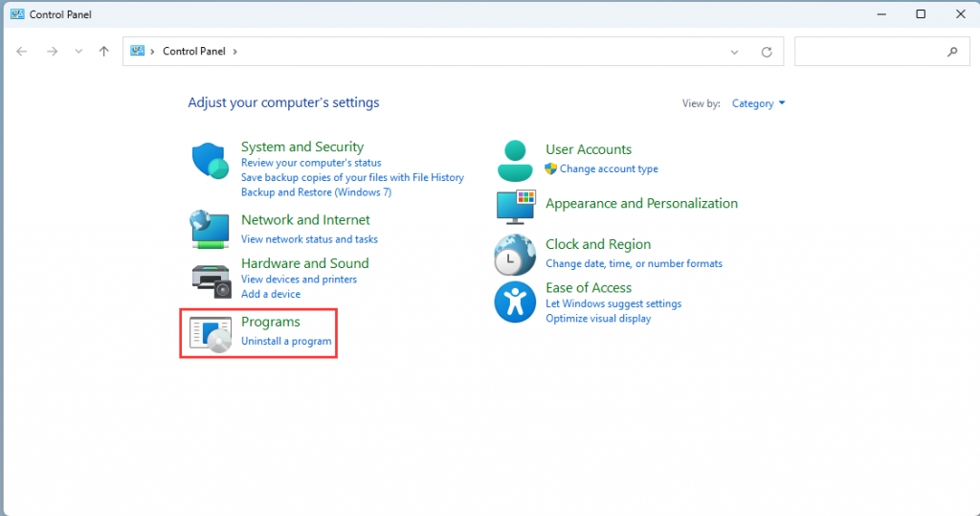
Task: Click Review your computer's status
Action: (x=311, y=163)
